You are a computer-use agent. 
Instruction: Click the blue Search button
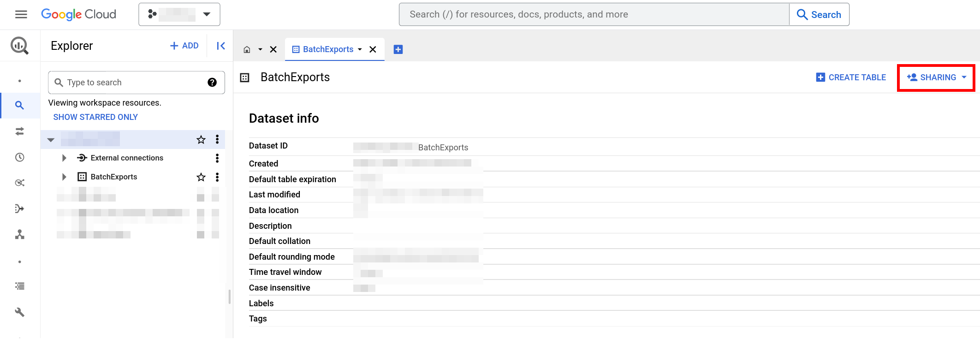(819, 14)
